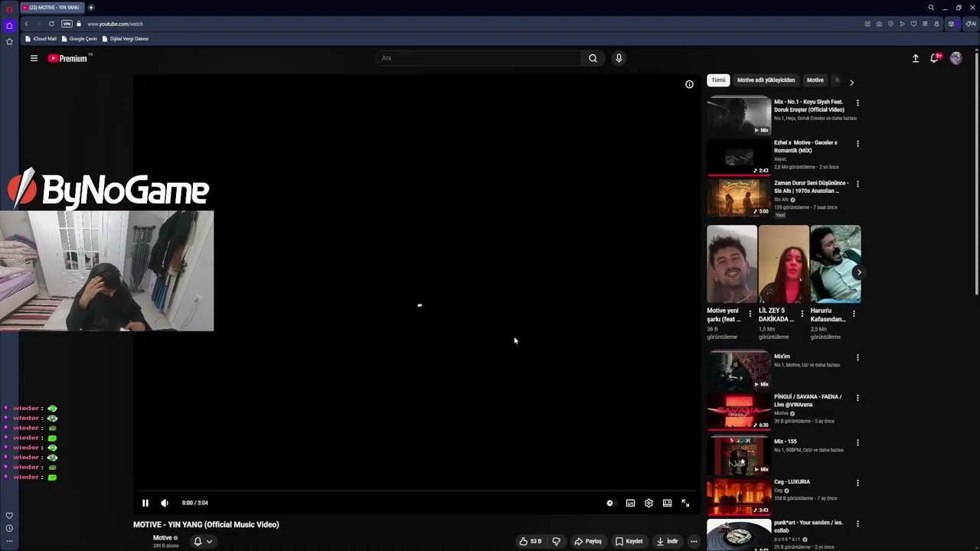Viewport: 980px width, 551px height.
Task: Open the 'Mix - 155' playlist
Action: 739,455
